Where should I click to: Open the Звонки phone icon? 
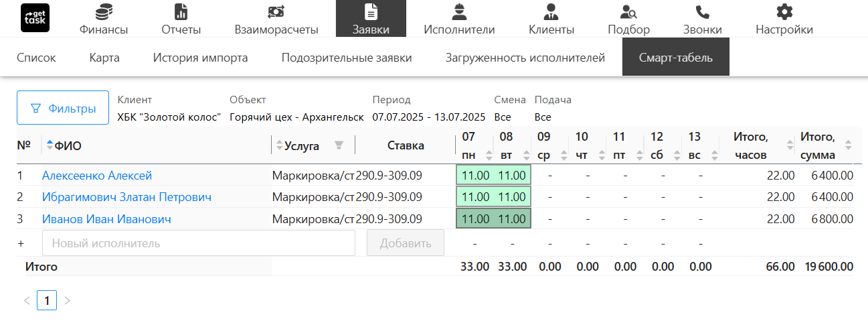[702, 12]
